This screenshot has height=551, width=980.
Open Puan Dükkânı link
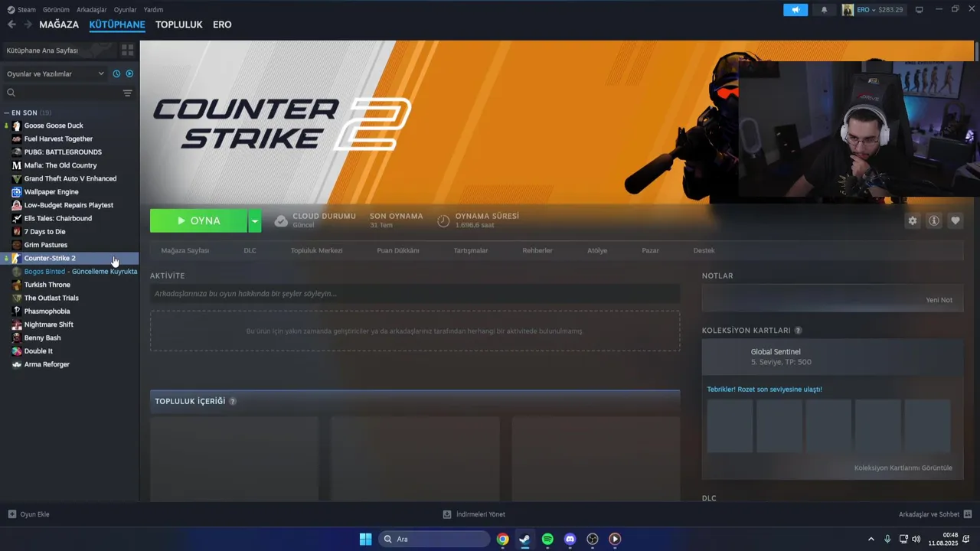point(398,250)
